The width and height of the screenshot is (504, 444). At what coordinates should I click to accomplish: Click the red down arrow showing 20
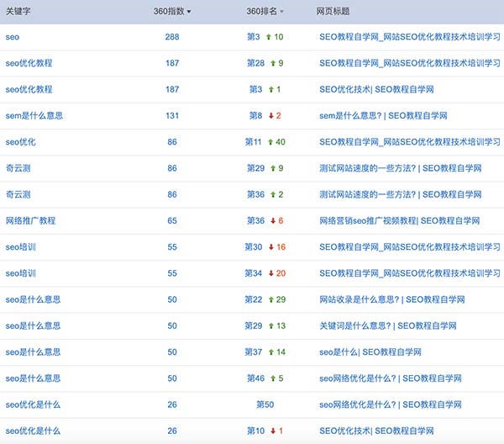pyautogui.click(x=270, y=273)
